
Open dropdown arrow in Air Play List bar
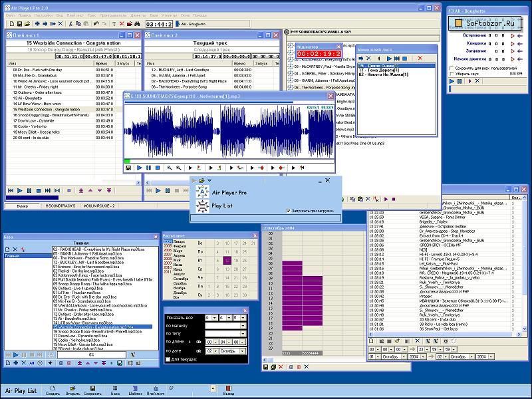[x=213, y=388]
